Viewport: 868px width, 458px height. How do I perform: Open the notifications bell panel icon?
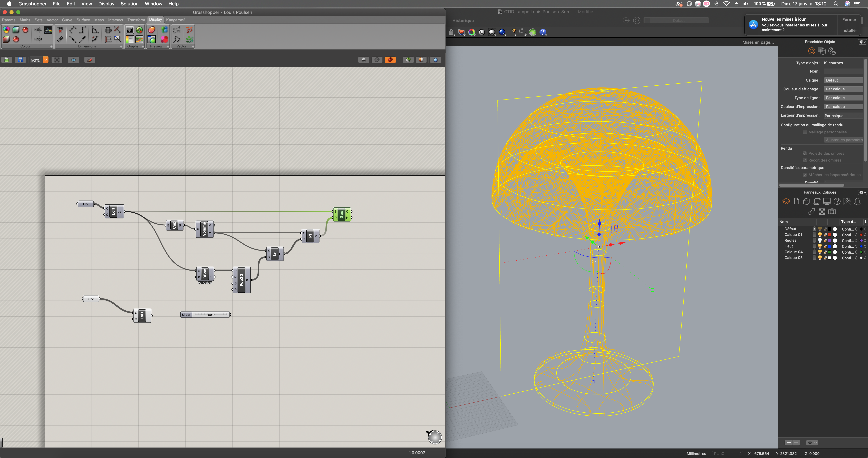tap(857, 202)
